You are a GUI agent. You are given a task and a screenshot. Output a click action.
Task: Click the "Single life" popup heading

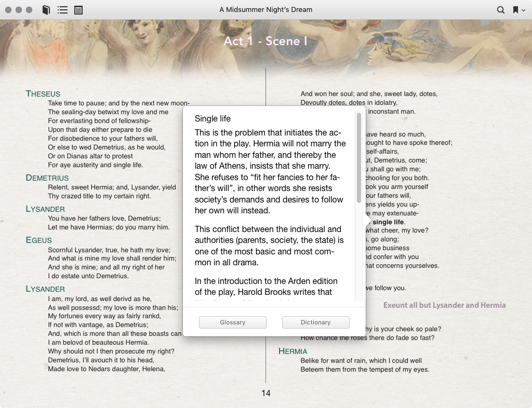pos(212,118)
